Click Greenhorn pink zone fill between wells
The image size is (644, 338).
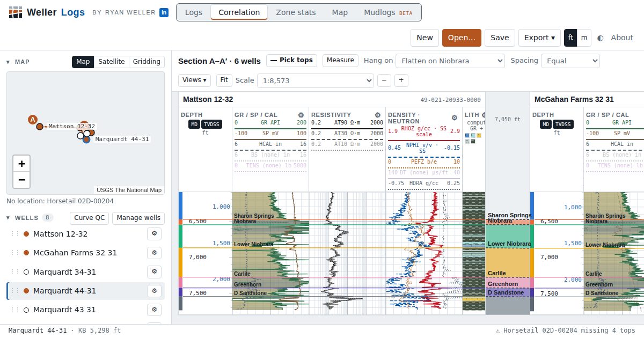508,284
